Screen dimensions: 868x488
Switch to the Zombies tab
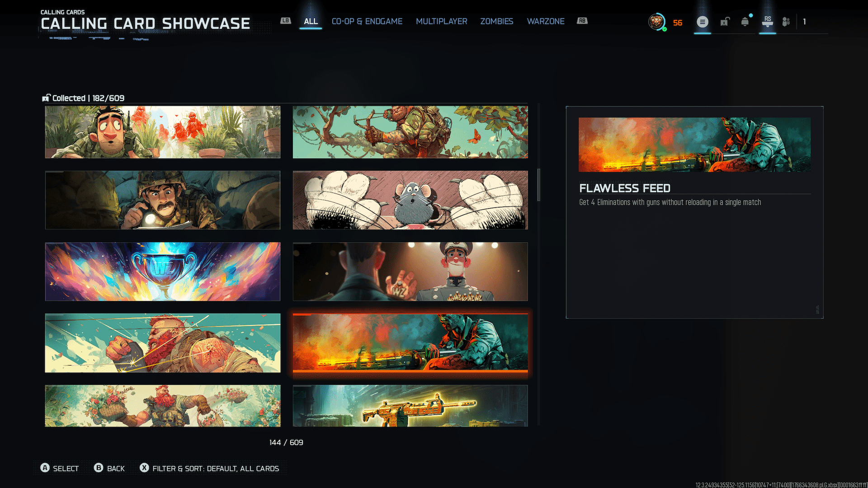pyautogui.click(x=496, y=21)
